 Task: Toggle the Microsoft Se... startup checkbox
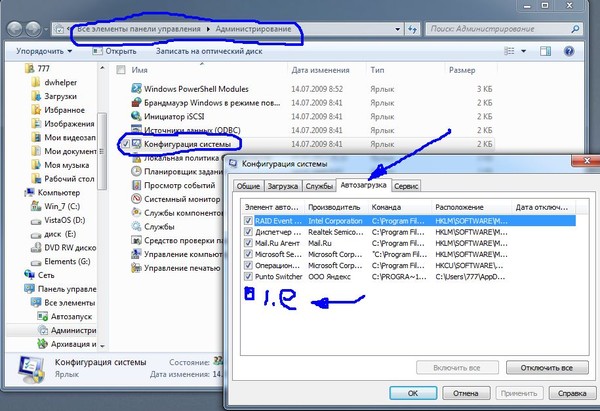click(248, 254)
